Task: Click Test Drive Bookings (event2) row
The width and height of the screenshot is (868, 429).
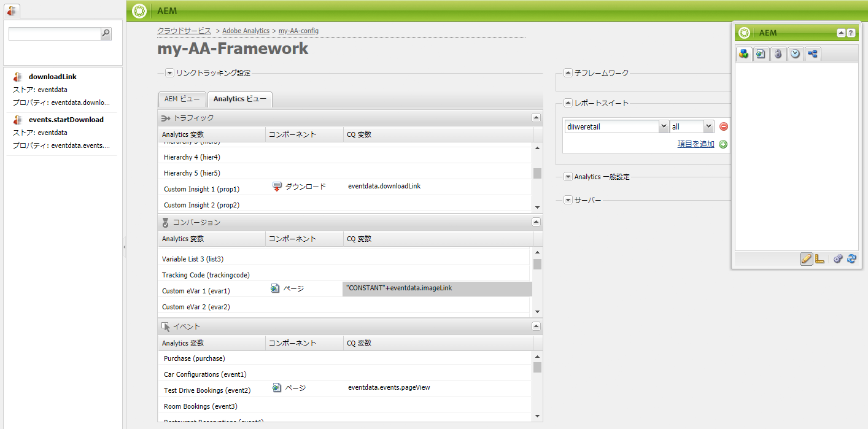Action: [x=345, y=388]
